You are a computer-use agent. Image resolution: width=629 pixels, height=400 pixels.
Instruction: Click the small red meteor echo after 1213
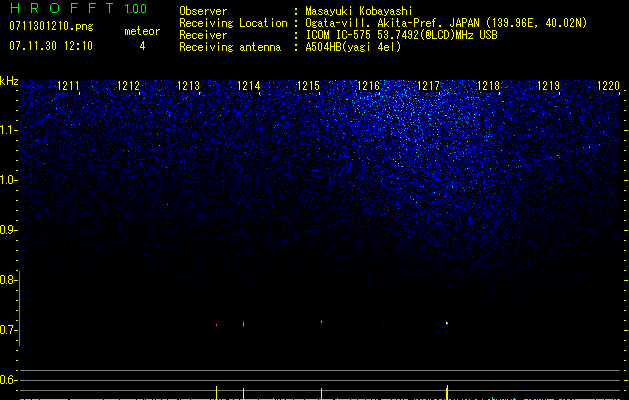[x=217, y=325]
